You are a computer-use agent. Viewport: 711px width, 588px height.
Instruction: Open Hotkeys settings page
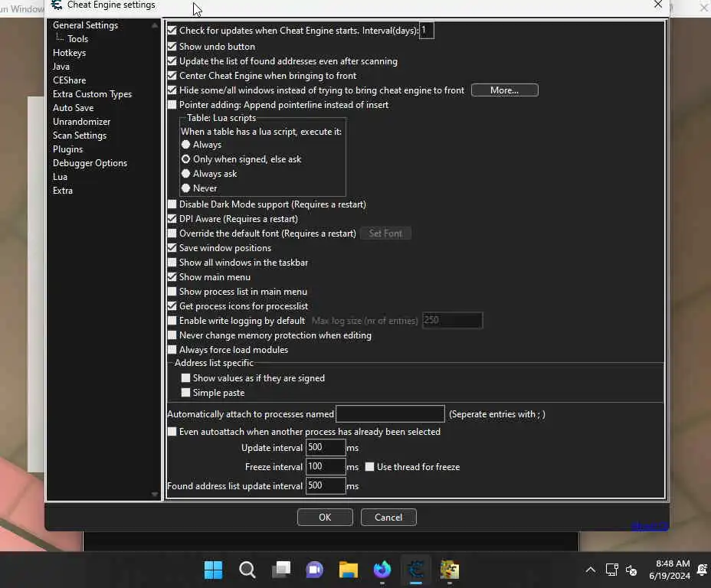click(x=69, y=53)
